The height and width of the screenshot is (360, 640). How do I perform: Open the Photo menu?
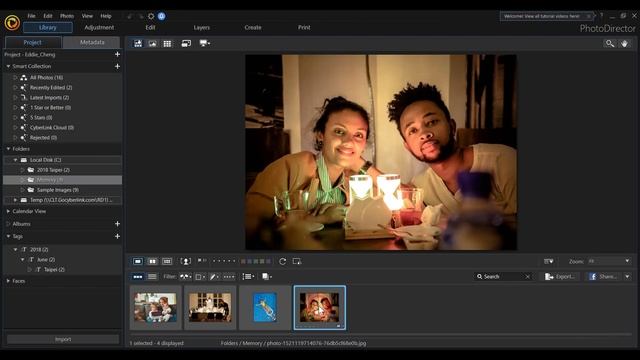point(67,16)
